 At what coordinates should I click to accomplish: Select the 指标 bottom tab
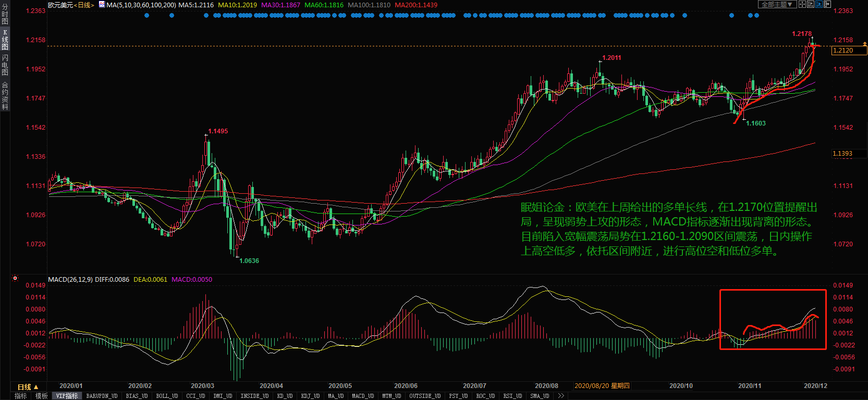21,396
